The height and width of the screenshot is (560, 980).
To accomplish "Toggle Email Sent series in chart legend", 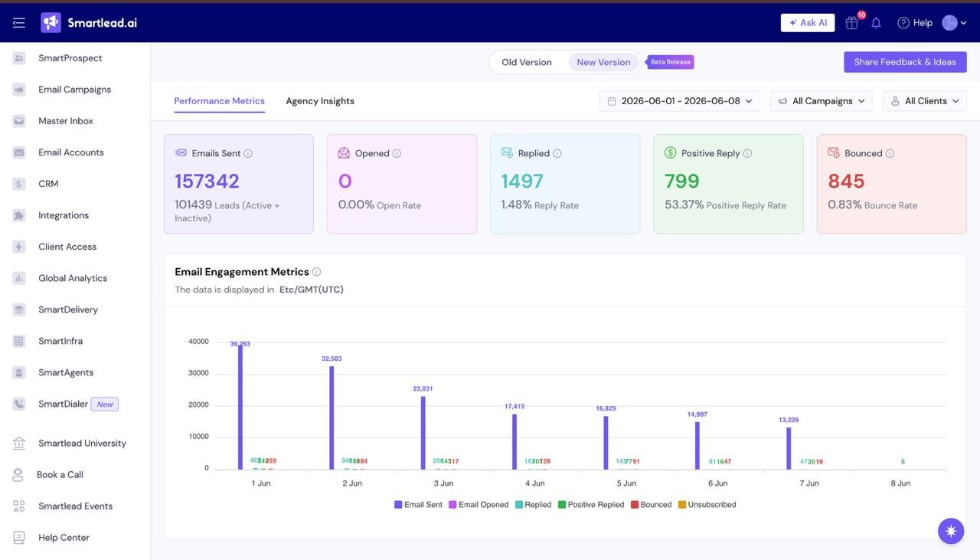I will (418, 505).
